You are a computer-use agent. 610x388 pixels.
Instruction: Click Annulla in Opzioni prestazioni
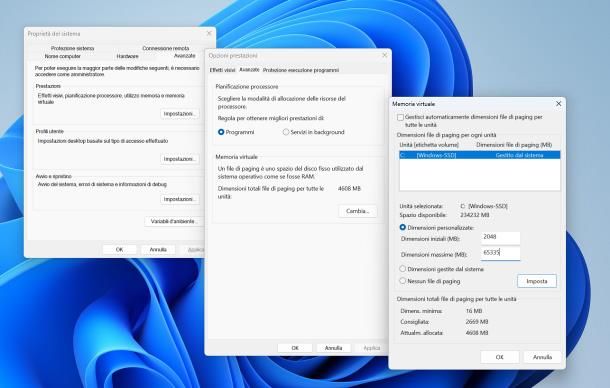(333, 348)
